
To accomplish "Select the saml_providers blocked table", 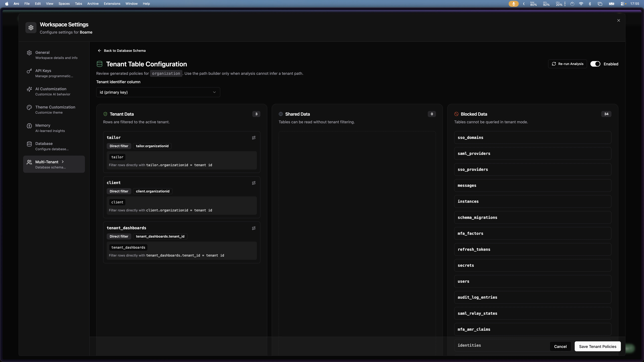I will pyautogui.click(x=533, y=154).
